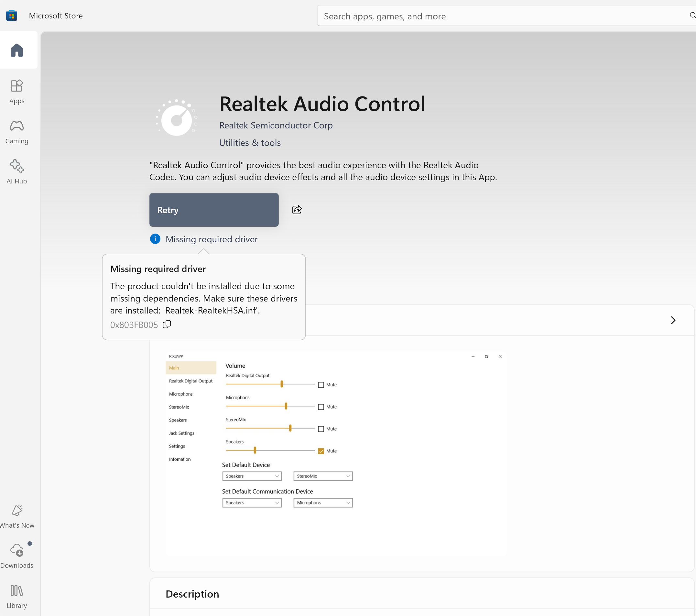696x616 pixels.
Task: Open the AI Hub section
Action: click(x=17, y=172)
